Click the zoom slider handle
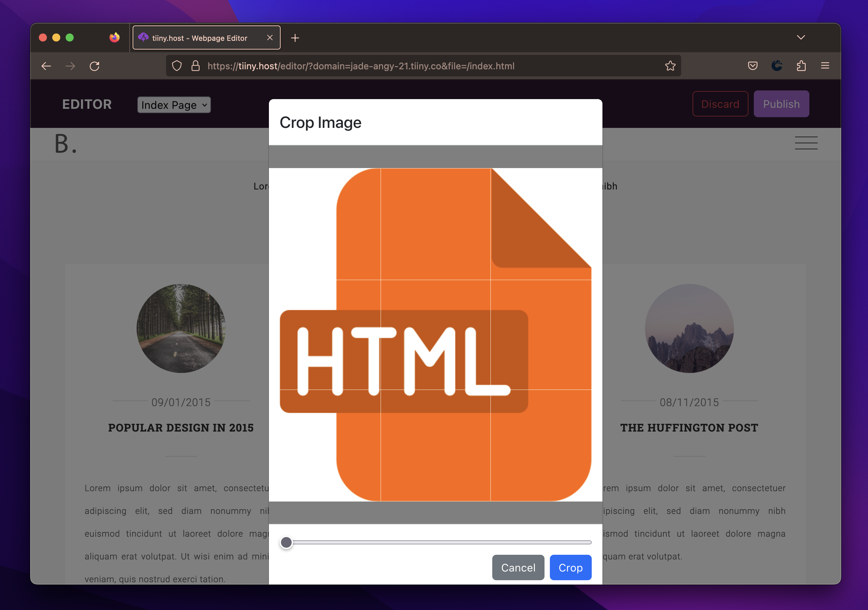 point(286,542)
